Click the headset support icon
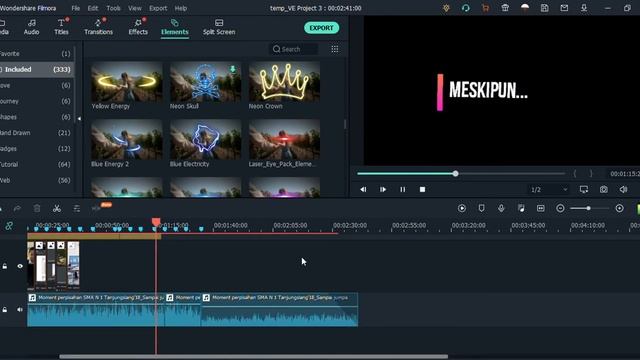The width and height of the screenshot is (640, 360). pos(466,8)
